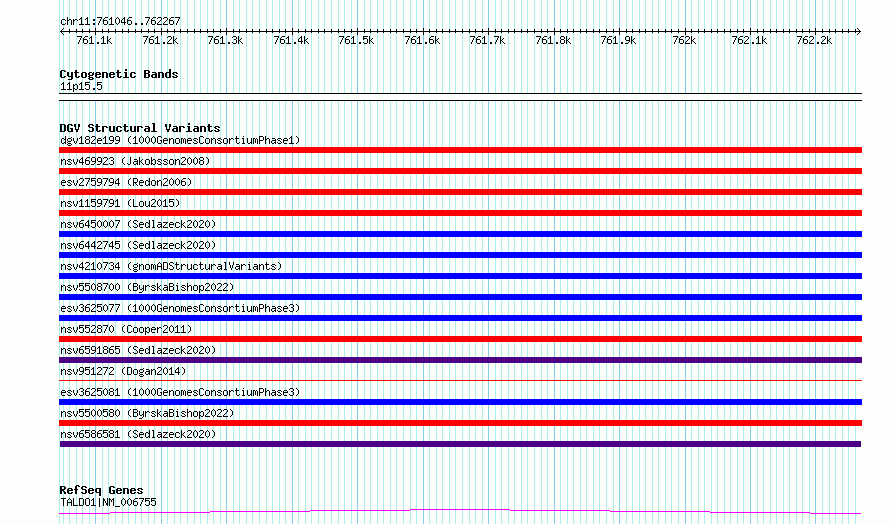This screenshot has width=890, height=524.
Task: Select the red bar under nsv469923
Action: coord(460,171)
